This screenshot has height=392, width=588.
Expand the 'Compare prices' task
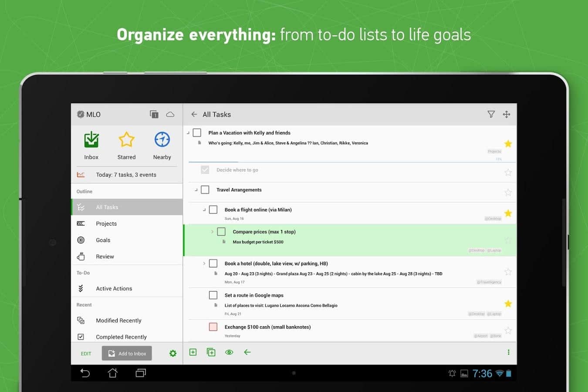coord(212,232)
